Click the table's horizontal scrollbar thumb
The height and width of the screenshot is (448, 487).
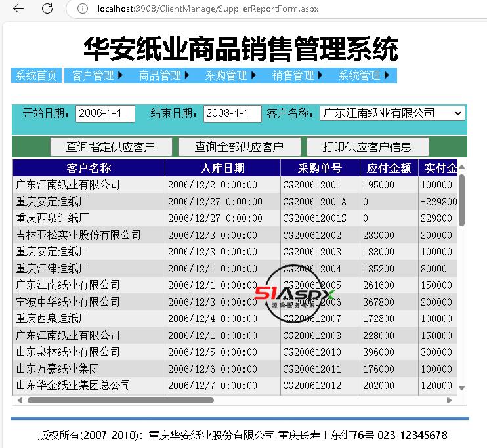click(x=120, y=400)
